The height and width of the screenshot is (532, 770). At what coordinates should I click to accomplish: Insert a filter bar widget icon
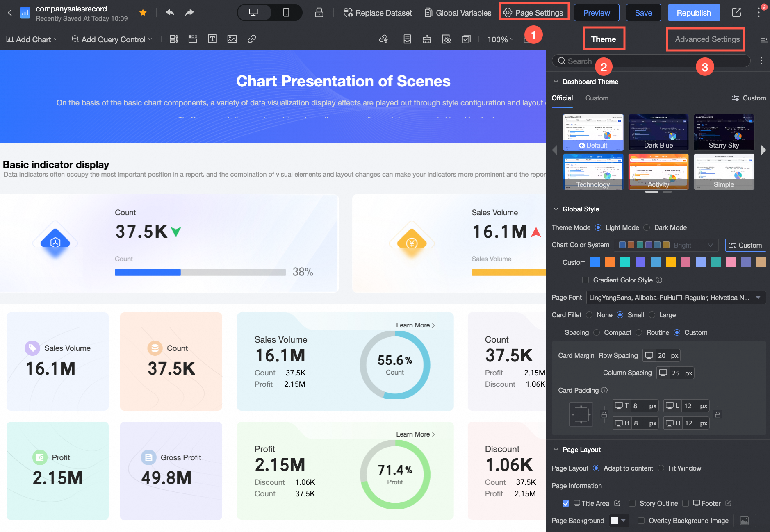(x=174, y=39)
